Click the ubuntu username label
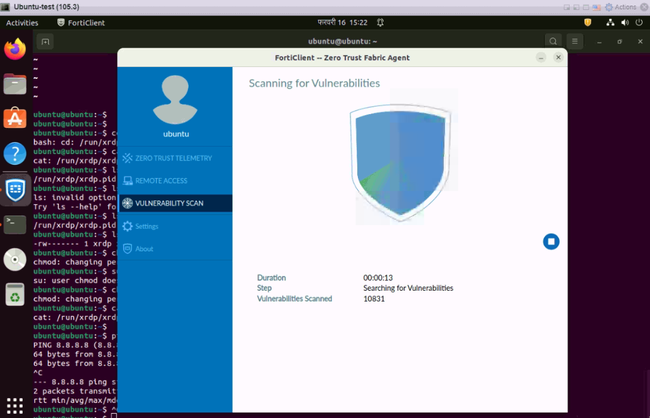Screen dimensions: 650x418 tap(176, 134)
